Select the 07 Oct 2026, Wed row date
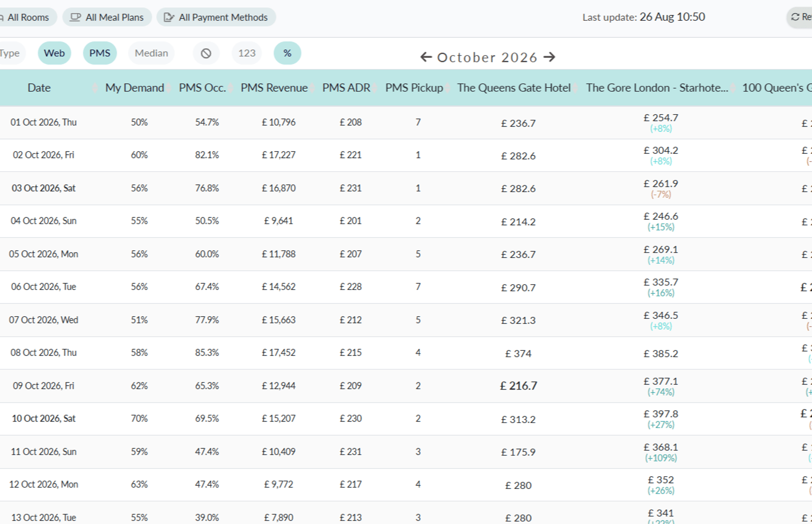Viewport: 812px width, 524px height. (x=44, y=320)
